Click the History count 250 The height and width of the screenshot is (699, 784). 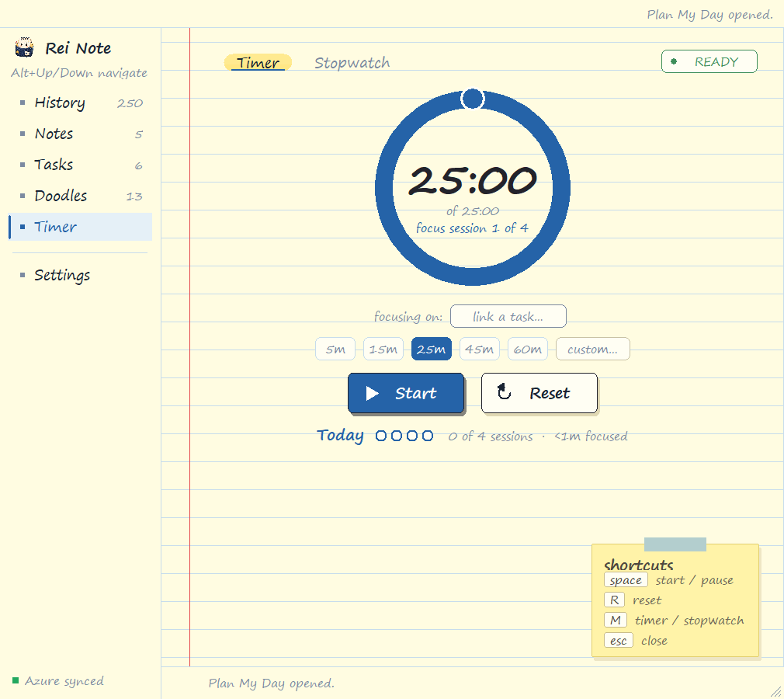[130, 103]
